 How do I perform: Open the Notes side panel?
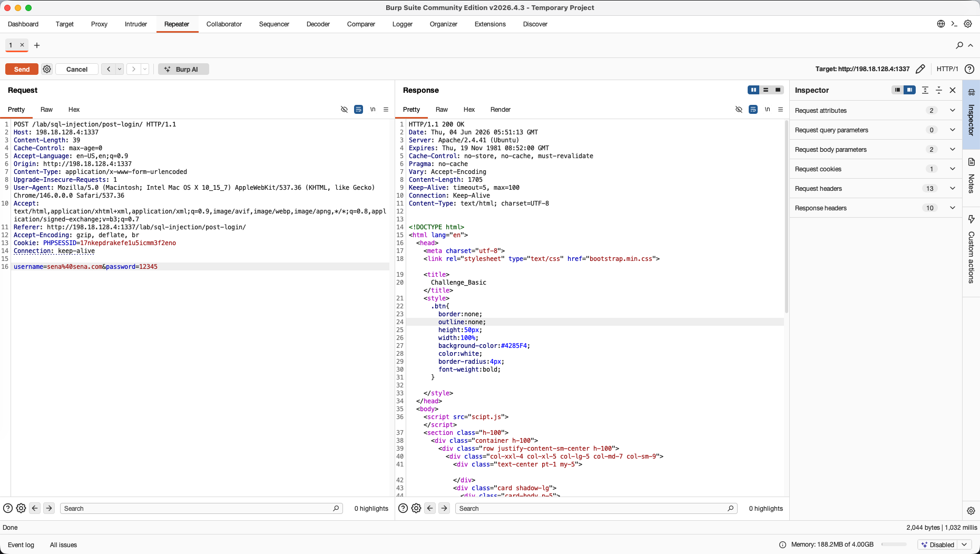tap(971, 176)
